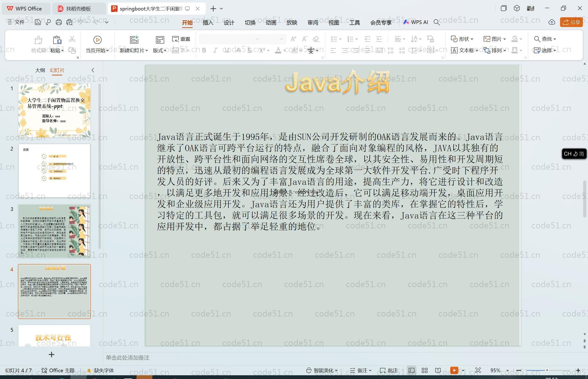The width and height of the screenshot is (588, 379).
Task: Open the font size combo box
Action: (273, 39)
